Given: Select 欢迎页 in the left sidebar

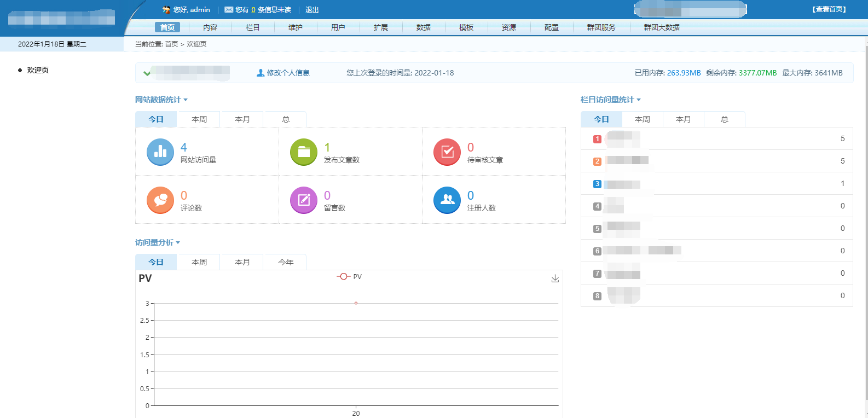Looking at the screenshot, I should click(x=38, y=70).
